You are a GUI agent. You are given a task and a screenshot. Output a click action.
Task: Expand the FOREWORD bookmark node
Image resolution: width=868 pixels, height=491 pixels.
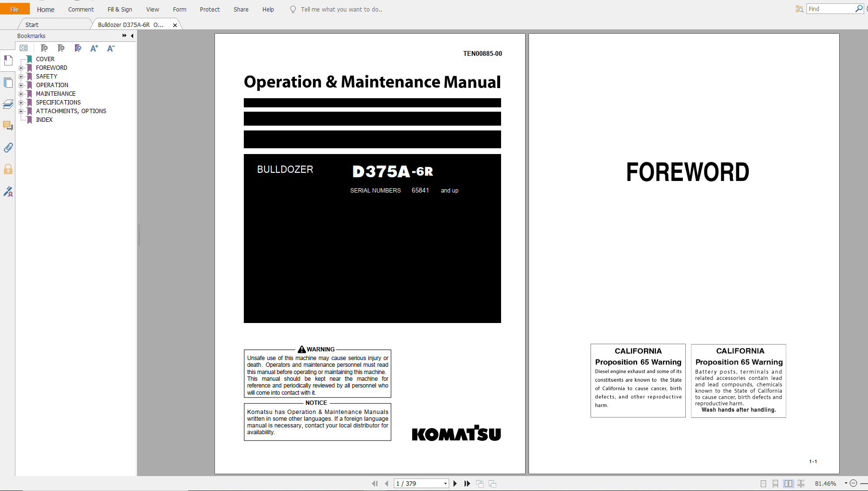pos(21,68)
